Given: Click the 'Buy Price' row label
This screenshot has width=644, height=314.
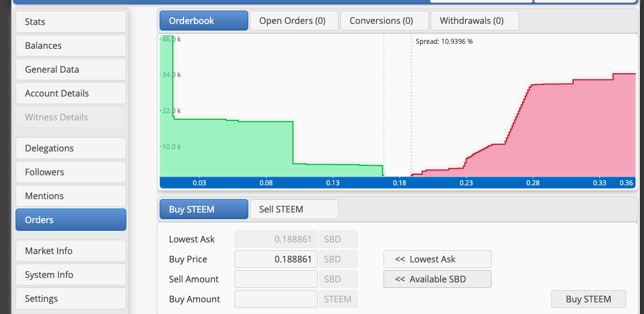Looking at the screenshot, I should [188, 259].
